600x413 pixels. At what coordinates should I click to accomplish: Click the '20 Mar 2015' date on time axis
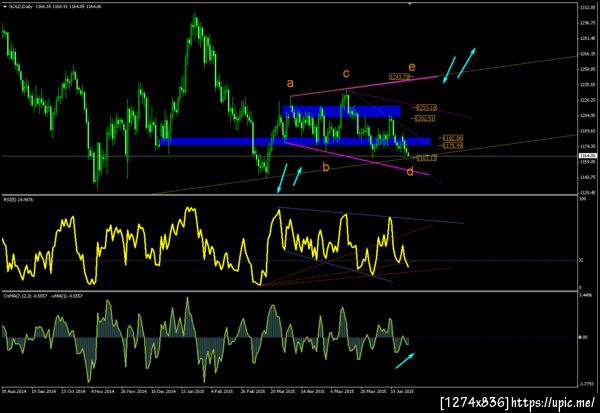coord(283,392)
